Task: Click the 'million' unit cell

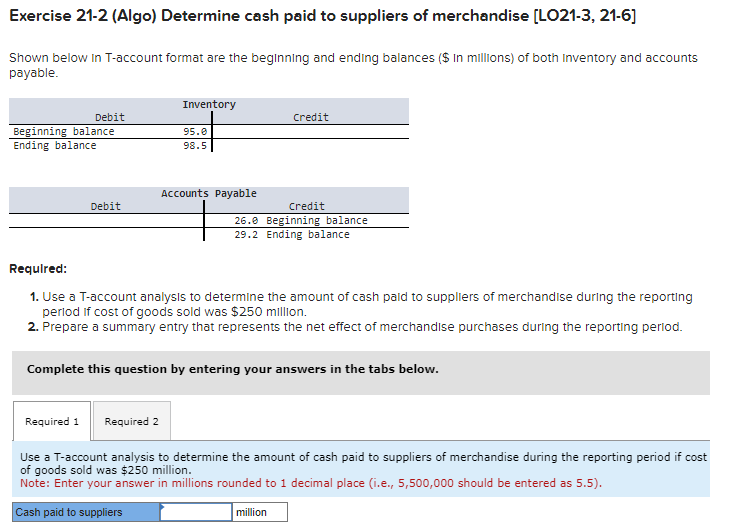Action: [x=260, y=512]
